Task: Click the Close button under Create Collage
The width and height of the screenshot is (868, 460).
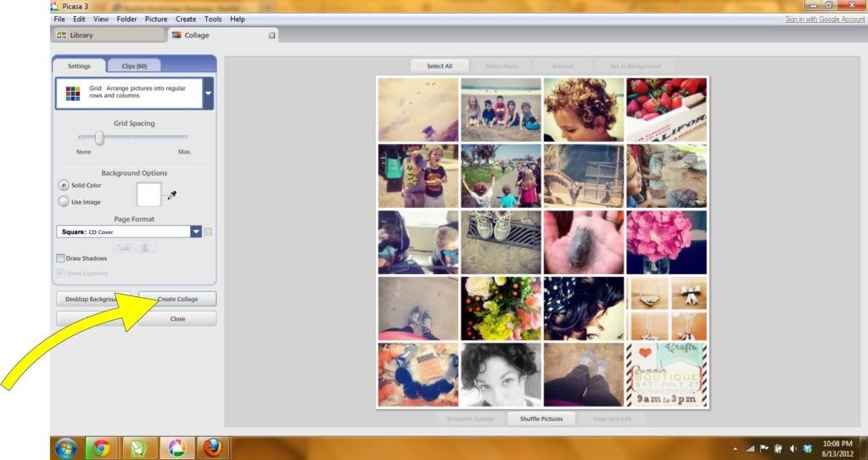Action: click(177, 319)
